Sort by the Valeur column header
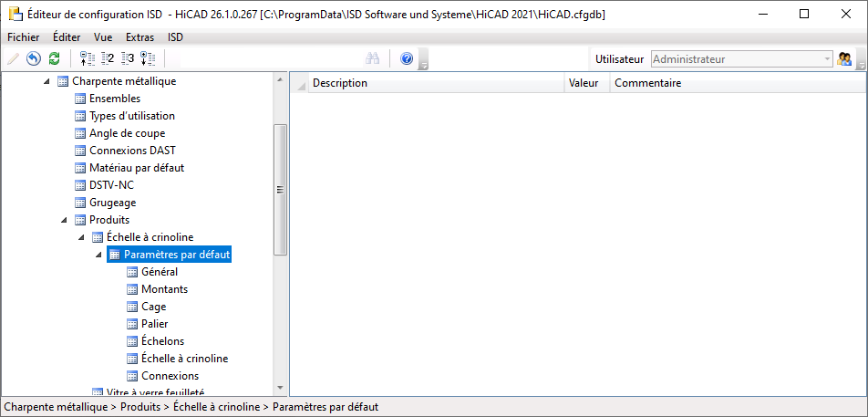This screenshot has width=868, height=417. point(587,83)
